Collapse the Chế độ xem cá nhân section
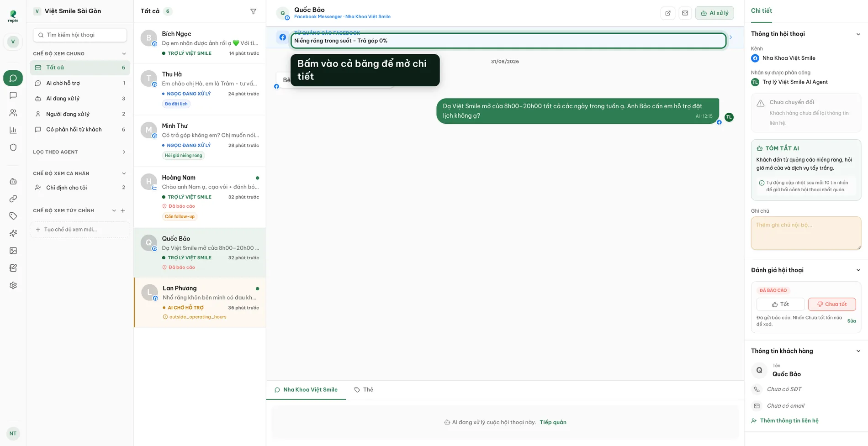This screenshot has width=868, height=446. (124, 173)
